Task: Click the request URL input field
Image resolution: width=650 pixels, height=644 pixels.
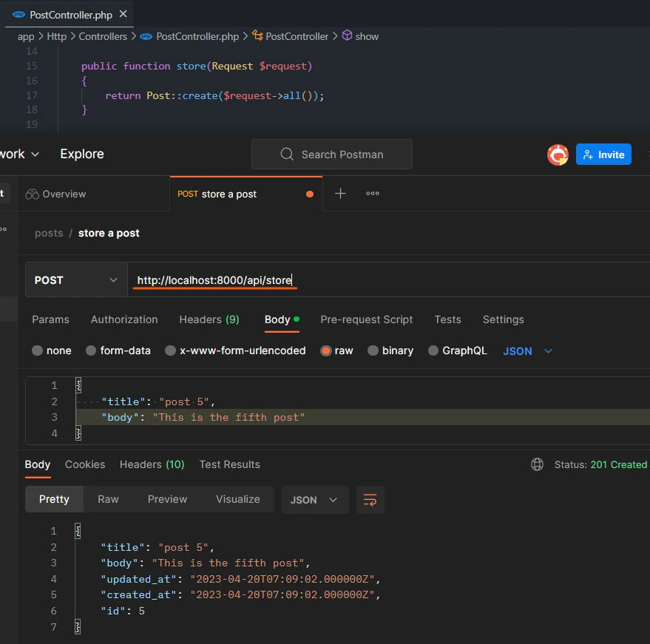Action: click(385, 280)
